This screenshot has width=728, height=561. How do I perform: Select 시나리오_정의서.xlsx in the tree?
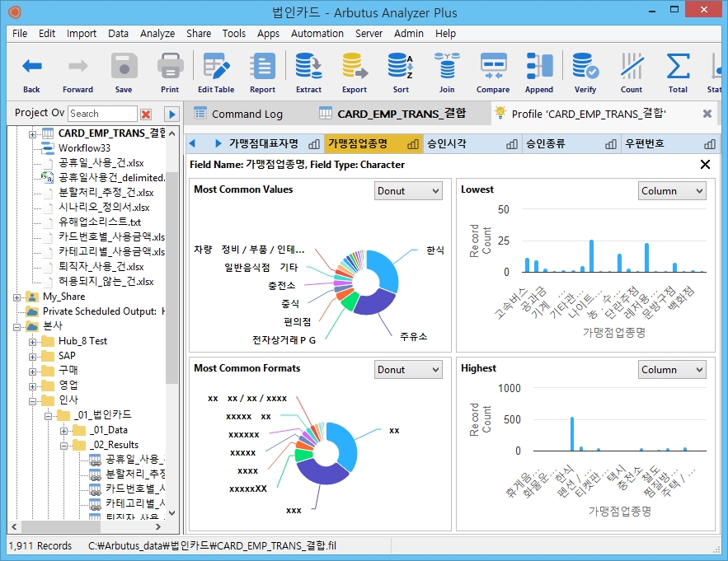click(x=104, y=208)
